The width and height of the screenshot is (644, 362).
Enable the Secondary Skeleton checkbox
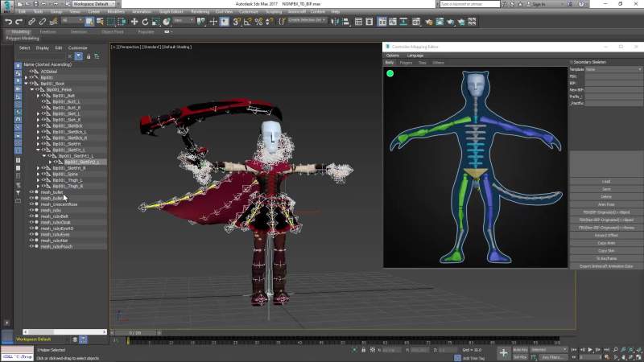pos(571,62)
